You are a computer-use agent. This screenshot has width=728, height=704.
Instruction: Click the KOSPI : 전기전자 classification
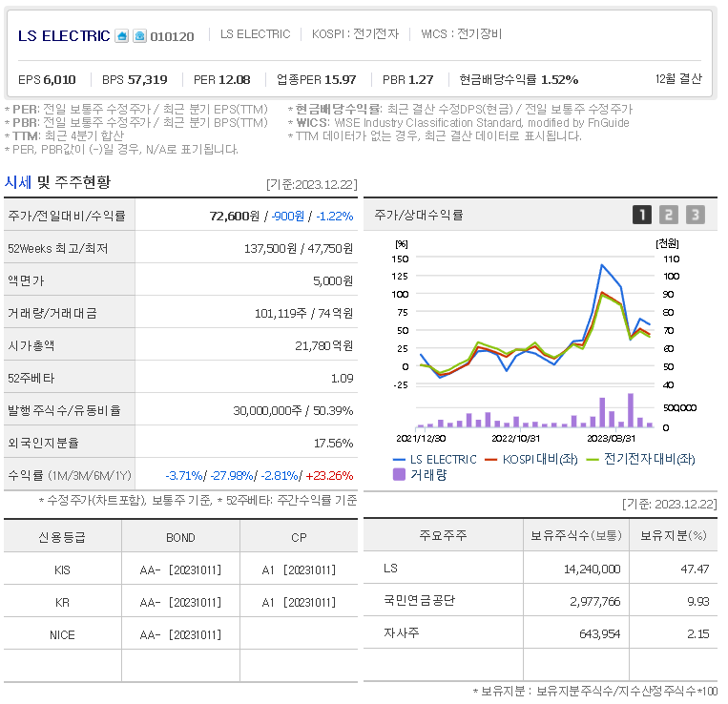355,34
